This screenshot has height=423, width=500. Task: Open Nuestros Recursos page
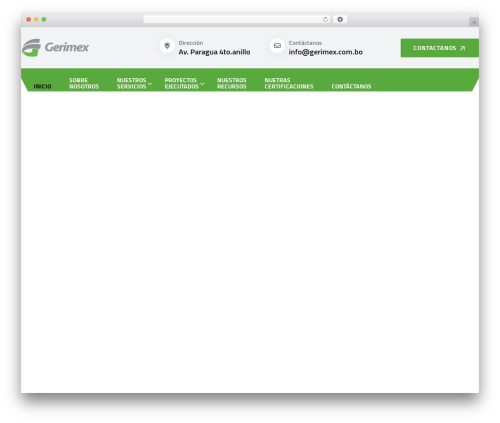click(232, 83)
